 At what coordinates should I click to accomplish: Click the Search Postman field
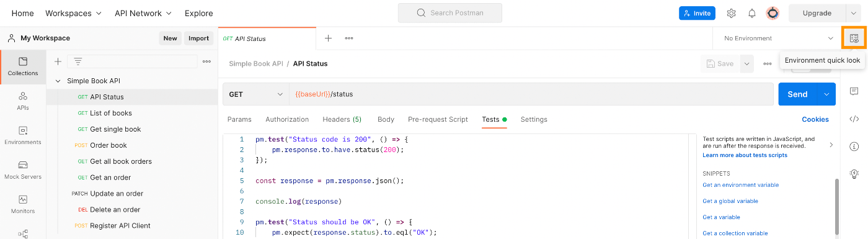pyautogui.click(x=449, y=13)
